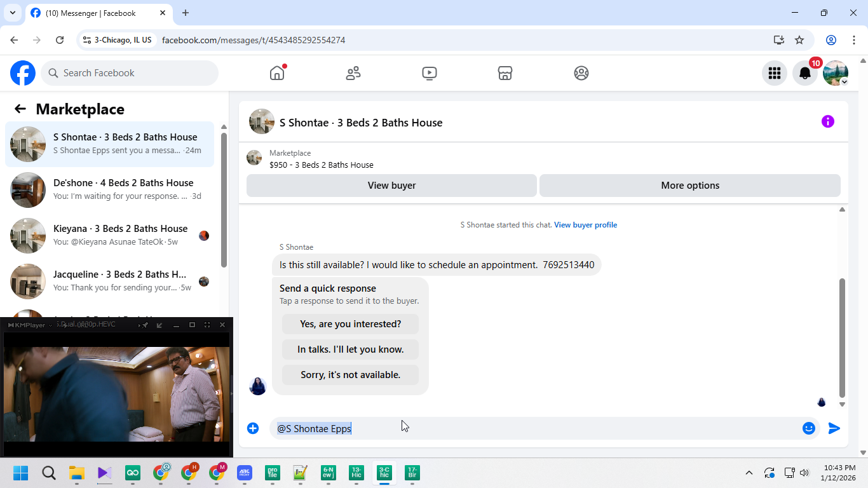Send quick reply "Yes, are you interested?"
The height and width of the screenshot is (488, 868).
click(351, 324)
